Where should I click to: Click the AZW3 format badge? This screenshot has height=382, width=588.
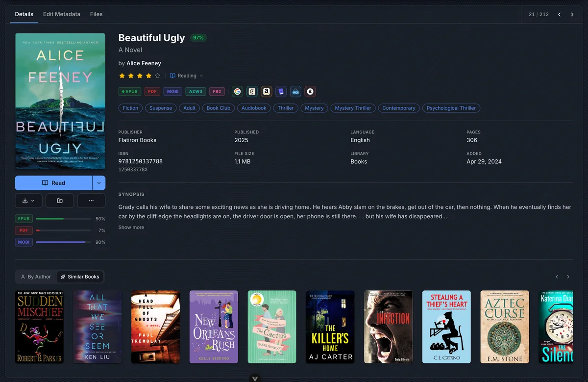point(196,92)
